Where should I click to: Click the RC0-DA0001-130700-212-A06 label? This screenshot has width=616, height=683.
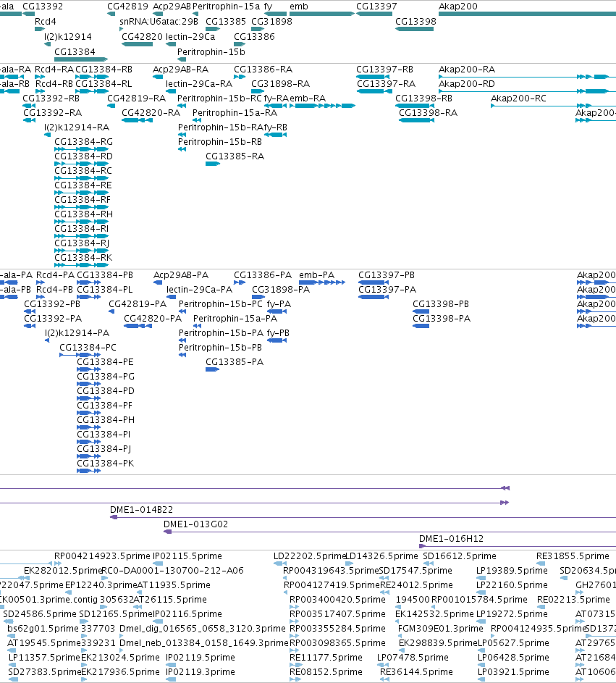pyautogui.click(x=172, y=570)
